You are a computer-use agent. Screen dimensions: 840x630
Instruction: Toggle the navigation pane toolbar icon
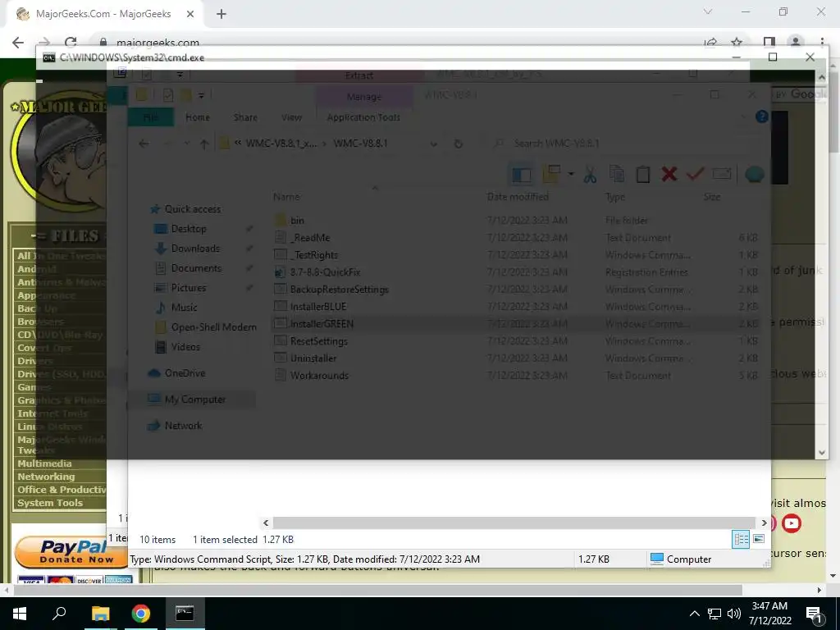click(521, 174)
